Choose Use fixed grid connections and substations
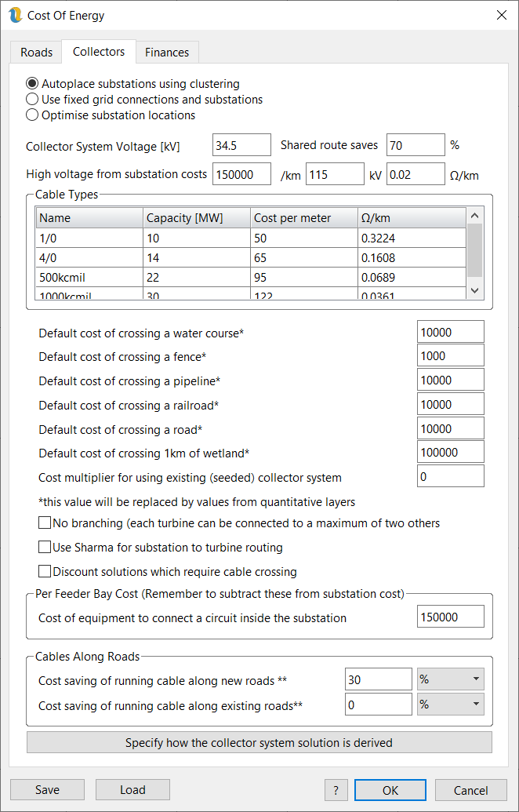The height and width of the screenshot is (812, 519). pyautogui.click(x=32, y=100)
